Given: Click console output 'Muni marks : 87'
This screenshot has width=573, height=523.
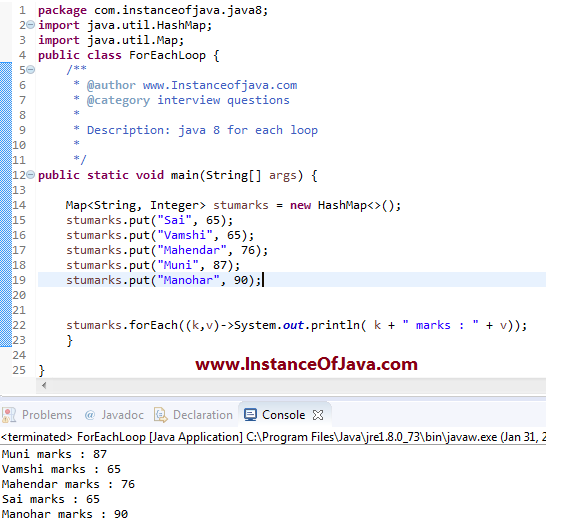Looking at the screenshot, I should pyautogui.click(x=54, y=454).
